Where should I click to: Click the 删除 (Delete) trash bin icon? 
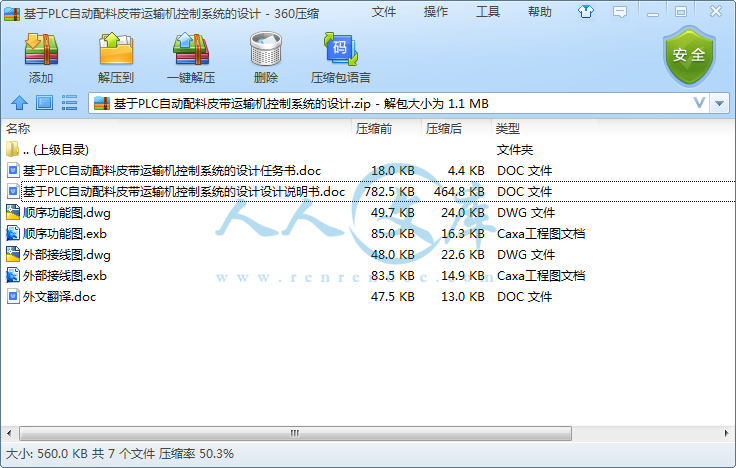[266, 49]
